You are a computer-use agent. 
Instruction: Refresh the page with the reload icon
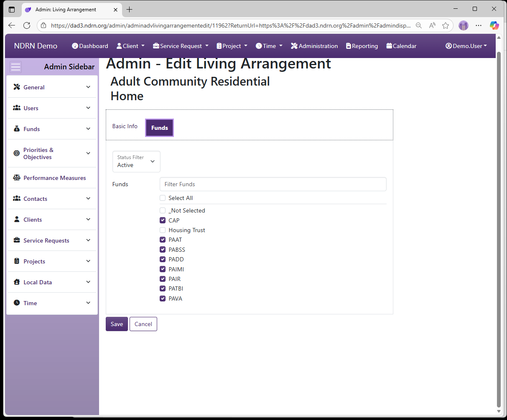tap(27, 25)
